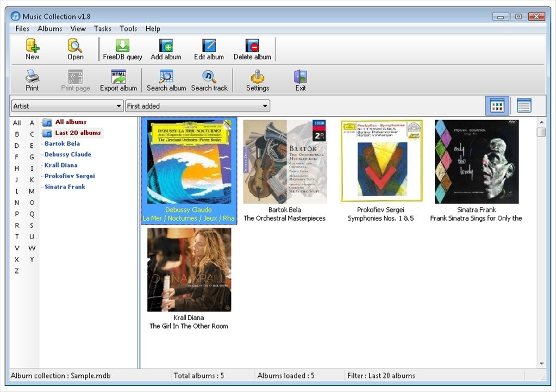
Task: Select the Debussy La Mer album cover
Action: pos(189,162)
